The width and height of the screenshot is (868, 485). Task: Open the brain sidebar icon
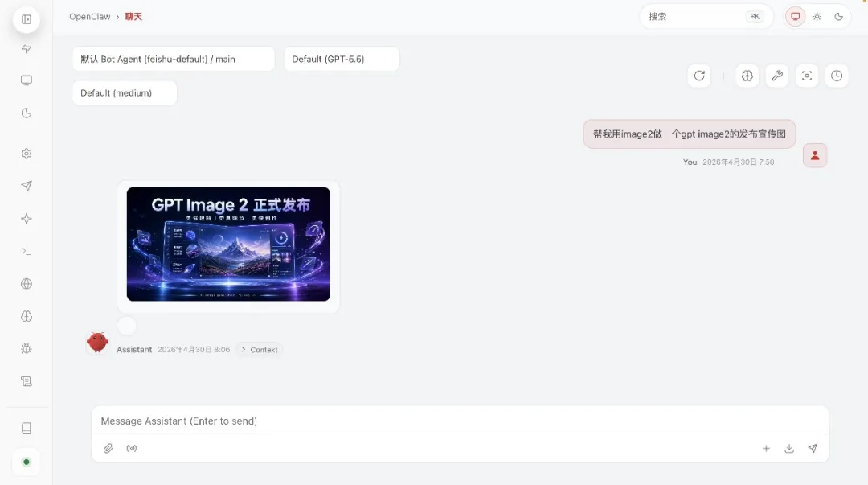[x=26, y=316]
